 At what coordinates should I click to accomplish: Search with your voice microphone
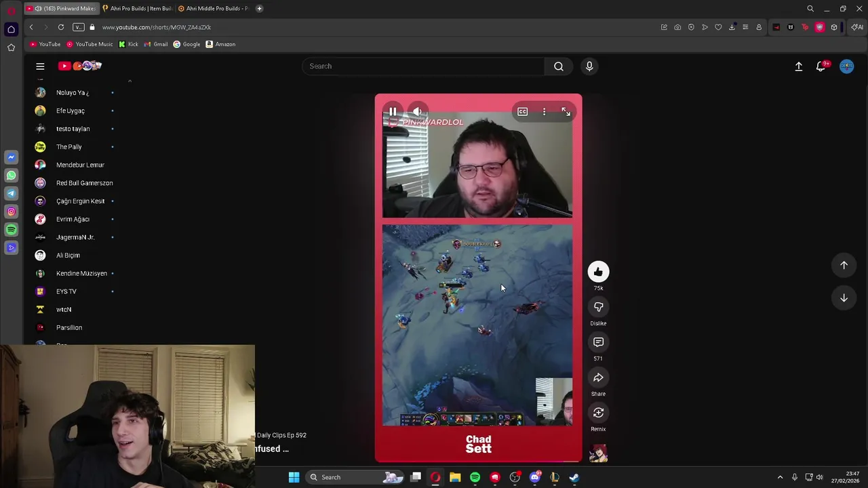tap(589, 66)
